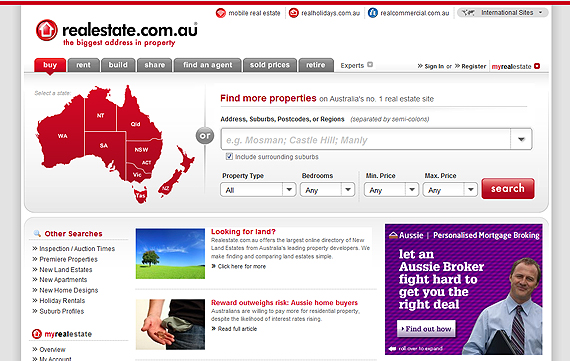
Task: Click the myrealestate red icon near Register
Action: tap(537, 66)
